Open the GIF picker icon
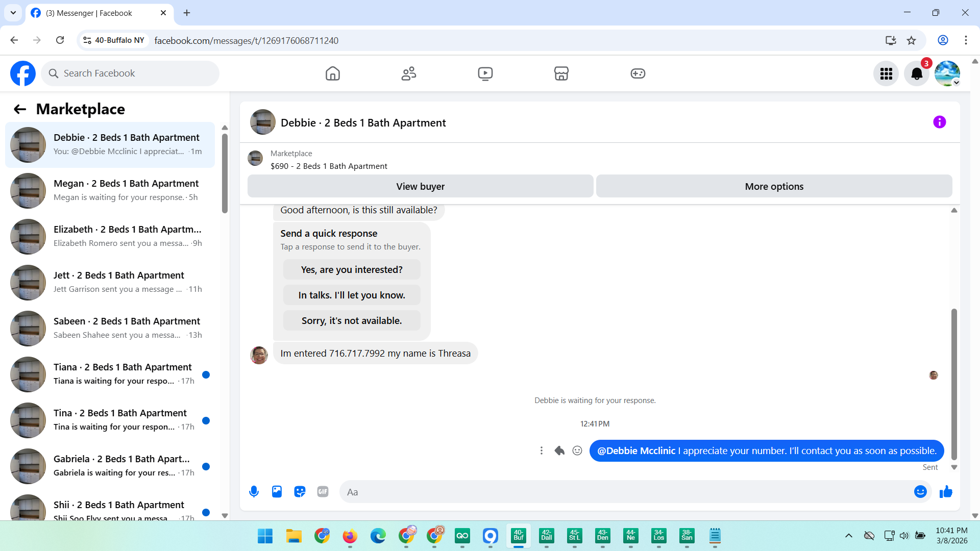 (323, 492)
